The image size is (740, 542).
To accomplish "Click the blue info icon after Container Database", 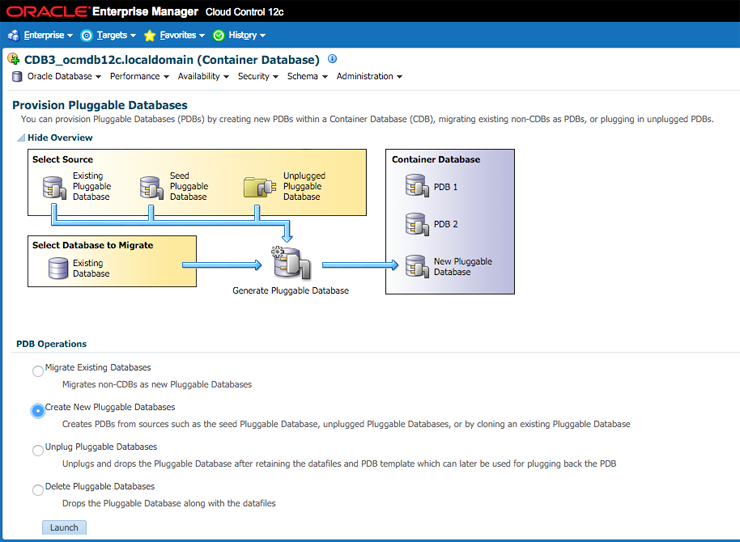I will coord(332,59).
